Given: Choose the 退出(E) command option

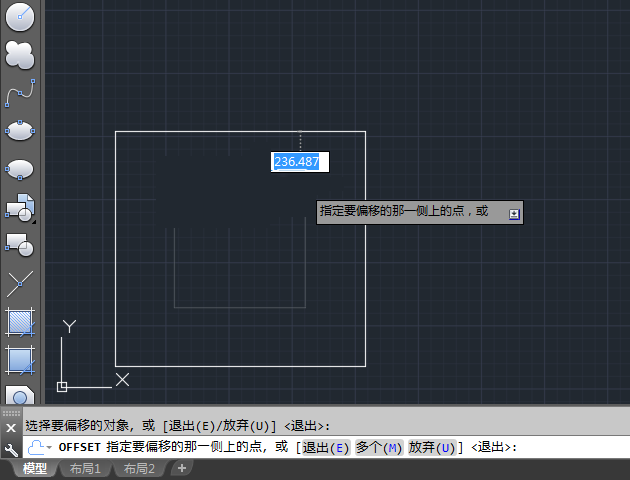Looking at the screenshot, I should [x=326, y=447].
